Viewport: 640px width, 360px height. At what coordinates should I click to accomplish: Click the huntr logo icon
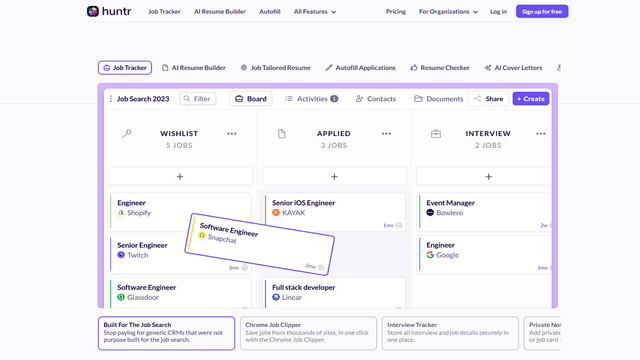pos(93,11)
